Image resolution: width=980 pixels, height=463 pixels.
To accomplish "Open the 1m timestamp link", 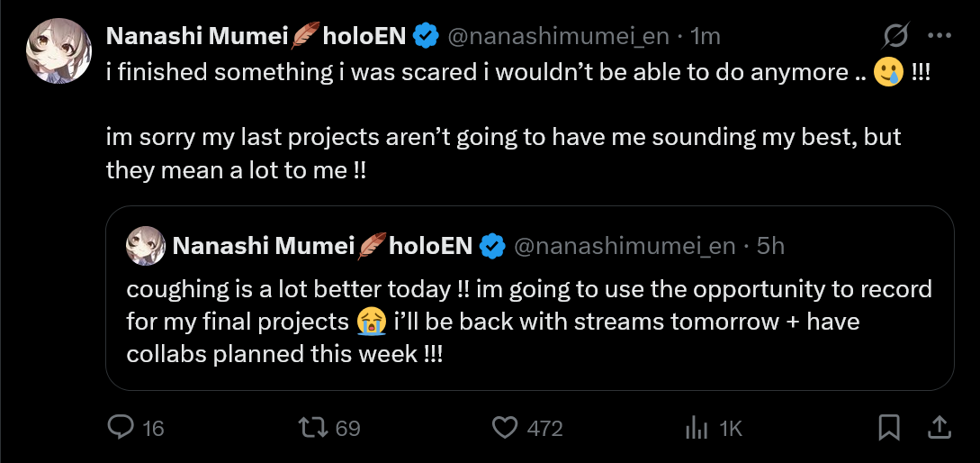I will click(x=705, y=36).
